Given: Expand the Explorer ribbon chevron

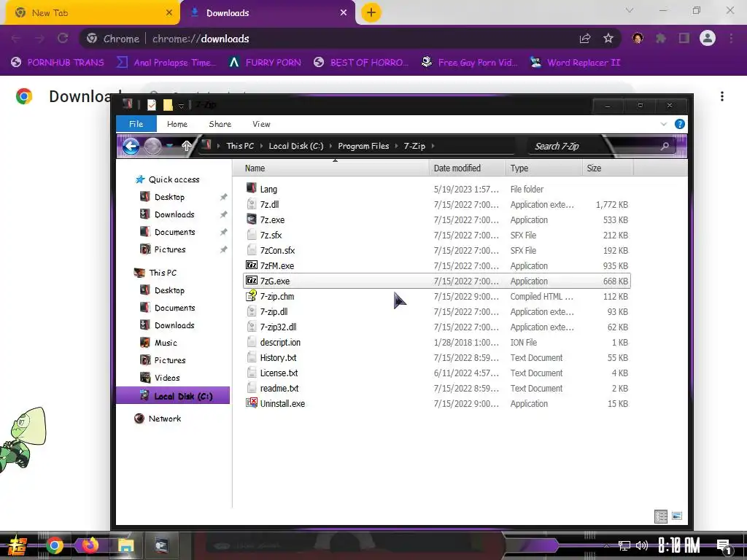Looking at the screenshot, I should pyautogui.click(x=664, y=124).
